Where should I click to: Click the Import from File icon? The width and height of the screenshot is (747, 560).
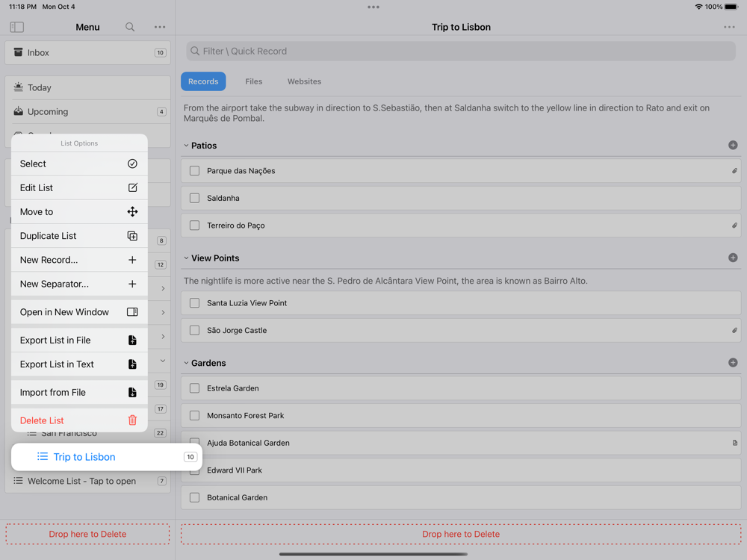132,393
